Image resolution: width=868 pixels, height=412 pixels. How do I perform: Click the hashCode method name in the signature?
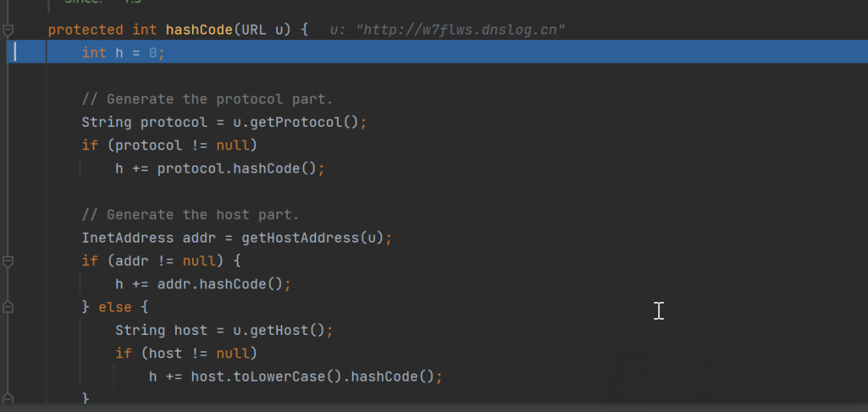pyautogui.click(x=199, y=30)
